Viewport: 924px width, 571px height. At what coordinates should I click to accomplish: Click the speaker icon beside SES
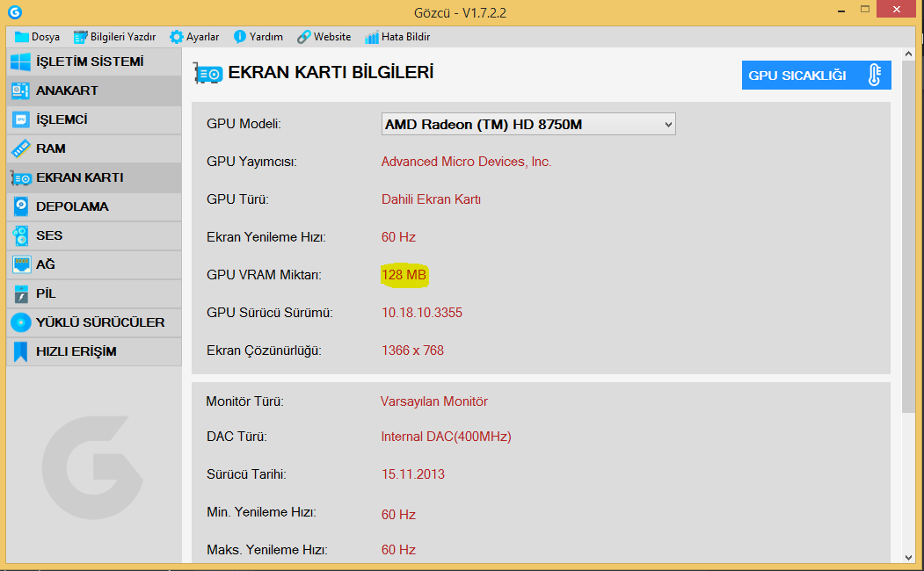click(20, 235)
